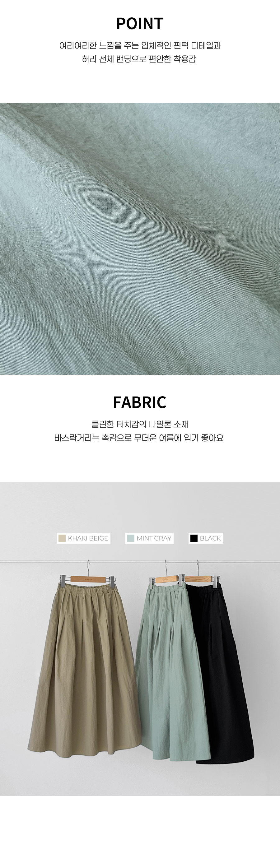Click the pintuck detail description text
This screenshot has width=280, height=868.
coord(140,45)
